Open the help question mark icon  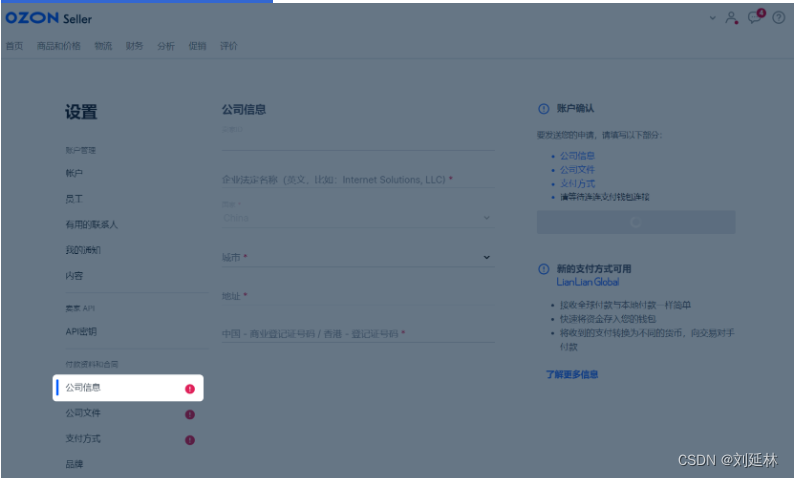pyautogui.click(x=778, y=18)
